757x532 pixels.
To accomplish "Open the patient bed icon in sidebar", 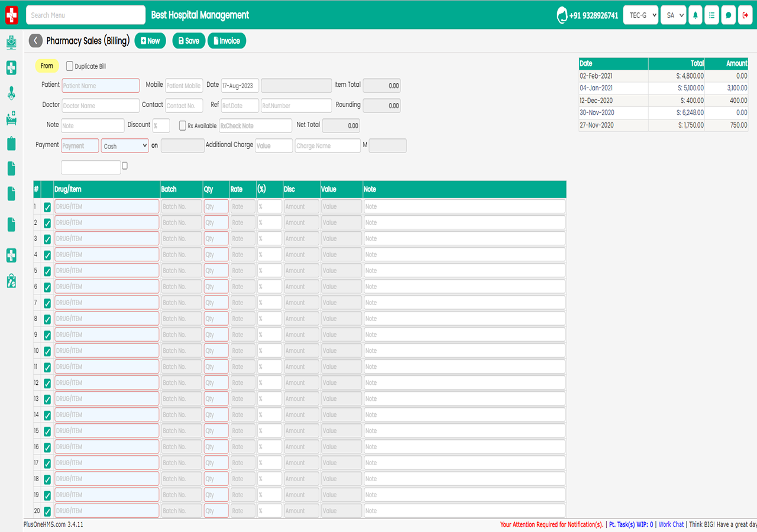I will tap(11, 119).
